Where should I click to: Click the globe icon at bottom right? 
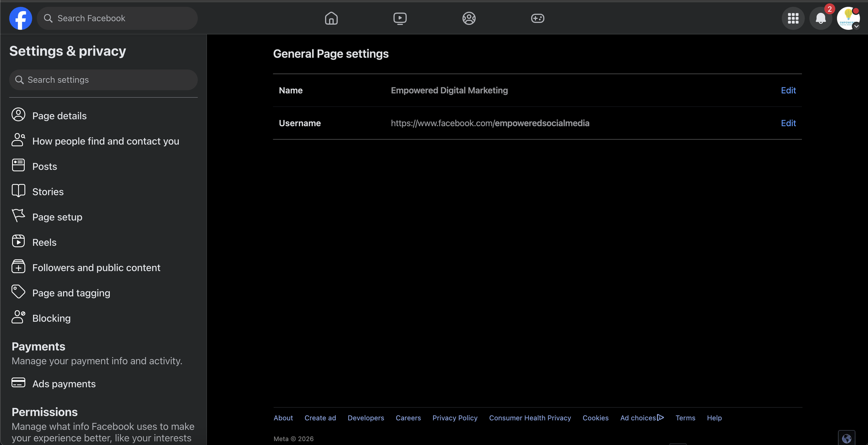click(x=846, y=438)
